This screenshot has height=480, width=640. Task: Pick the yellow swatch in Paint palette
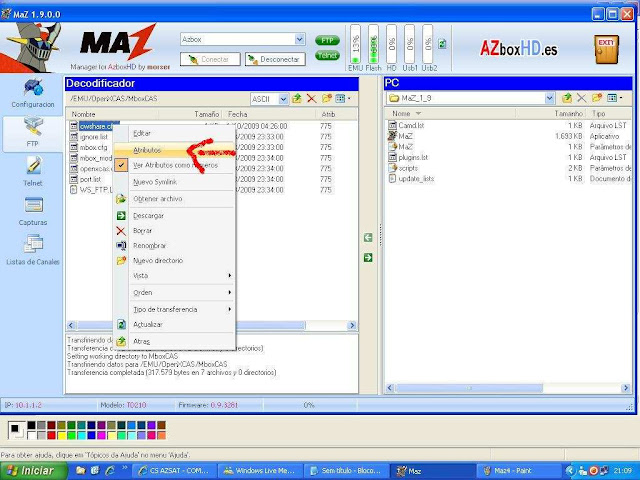[x=61, y=436]
